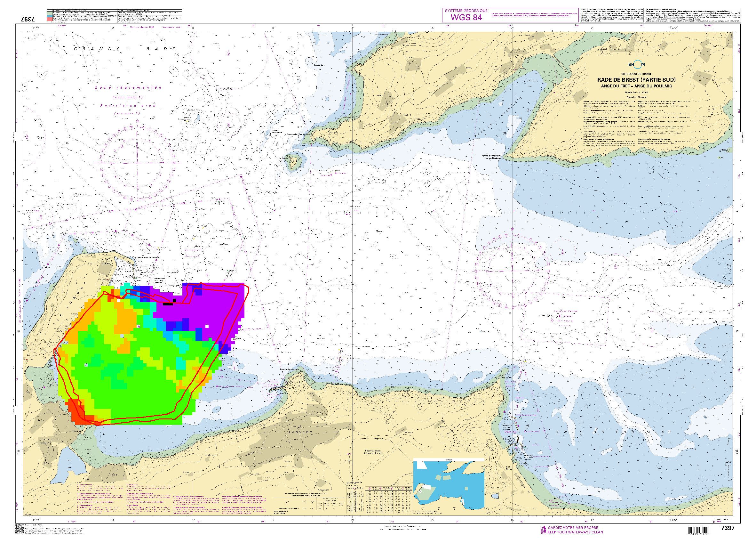Click the 'RADE DE BREST (PARTIE SUD)' title

[x=636, y=80]
